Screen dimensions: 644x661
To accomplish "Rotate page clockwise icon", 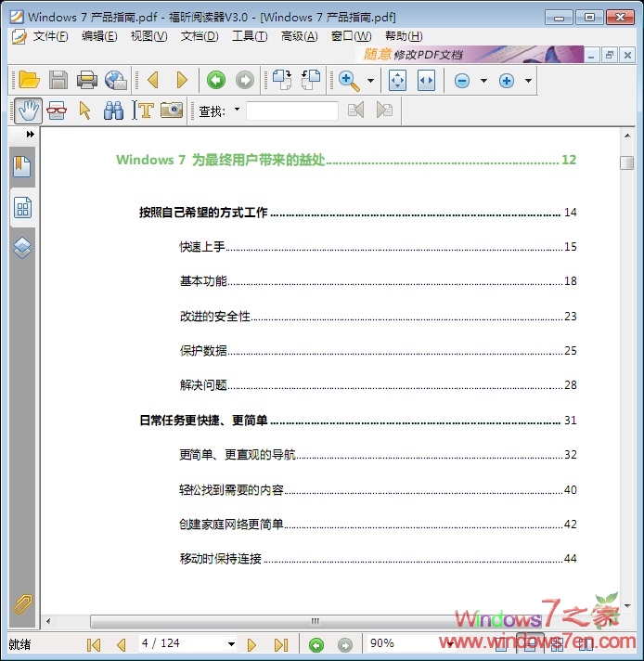I will point(282,80).
